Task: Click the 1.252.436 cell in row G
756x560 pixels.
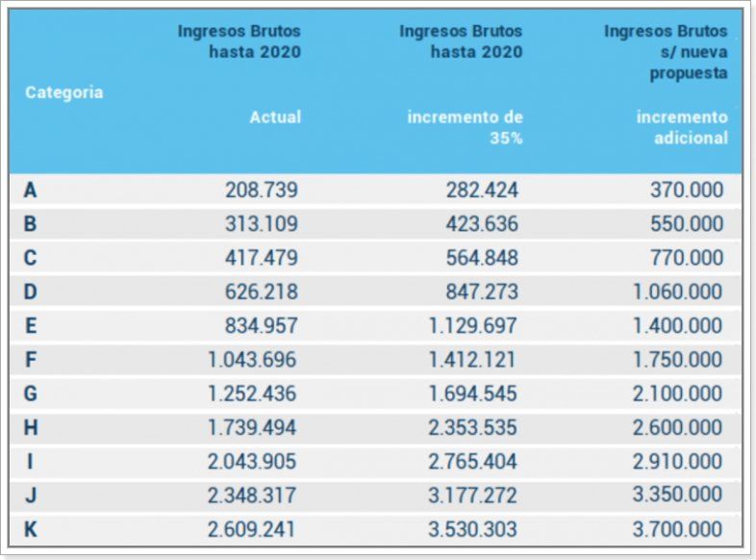Action: [252, 394]
